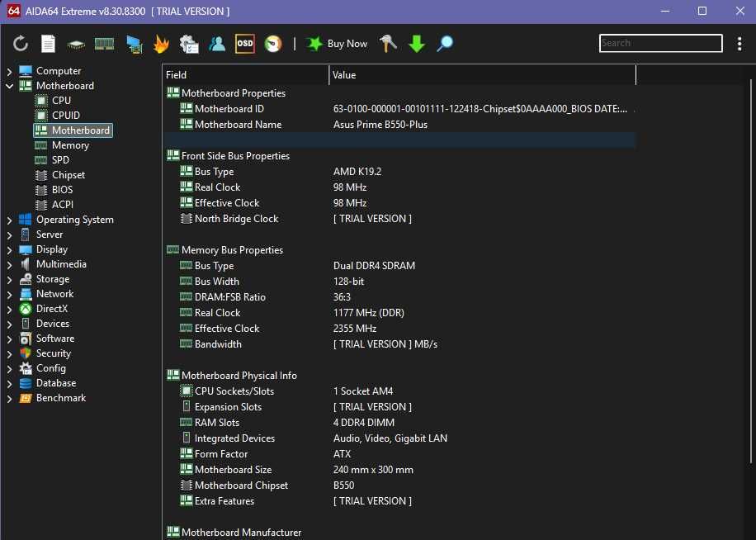Open the audit checklist toolbar icon
This screenshot has height=540, width=756.
189,44
